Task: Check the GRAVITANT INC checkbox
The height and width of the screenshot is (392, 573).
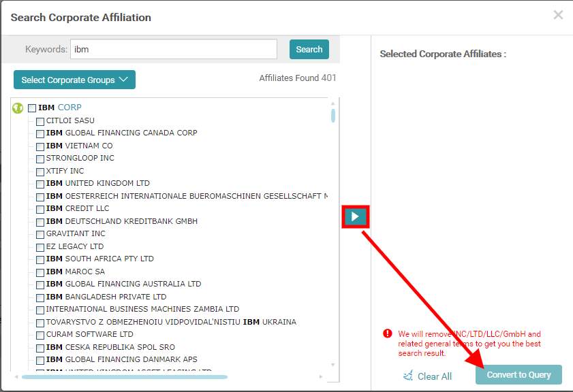Action: click(x=40, y=235)
